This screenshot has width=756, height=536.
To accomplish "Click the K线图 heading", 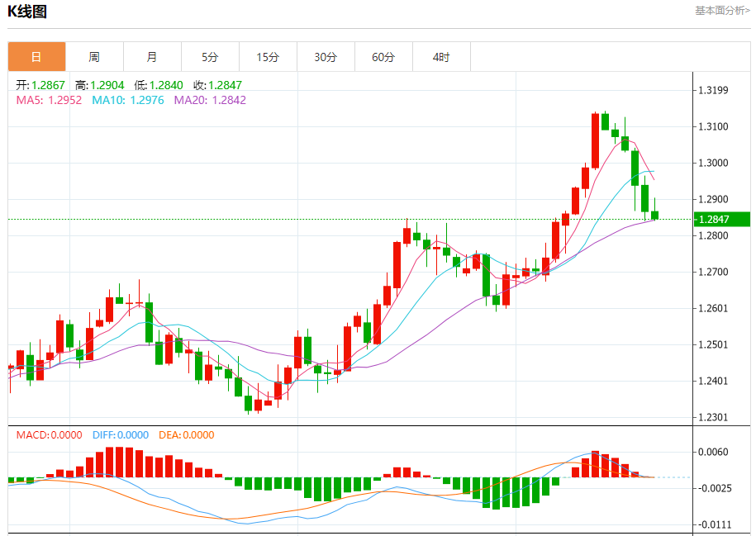I will coord(27,12).
